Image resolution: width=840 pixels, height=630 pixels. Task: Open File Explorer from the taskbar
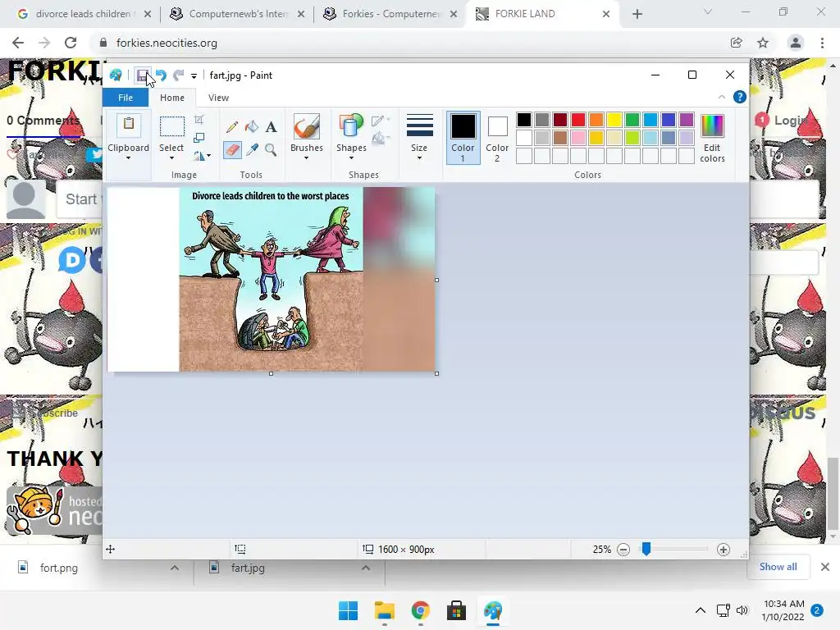(384, 610)
